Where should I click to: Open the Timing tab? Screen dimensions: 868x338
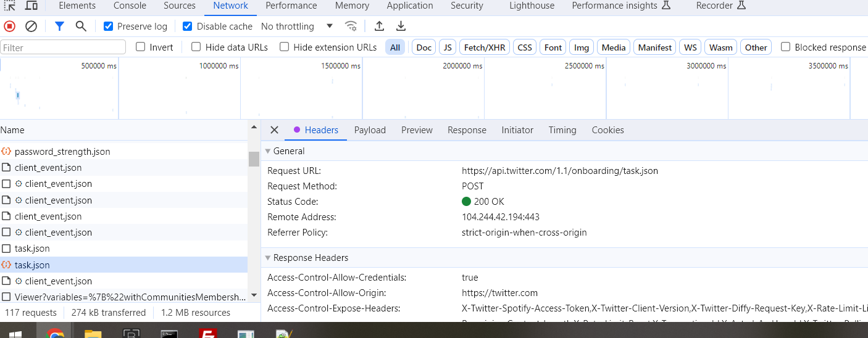tap(562, 130)
